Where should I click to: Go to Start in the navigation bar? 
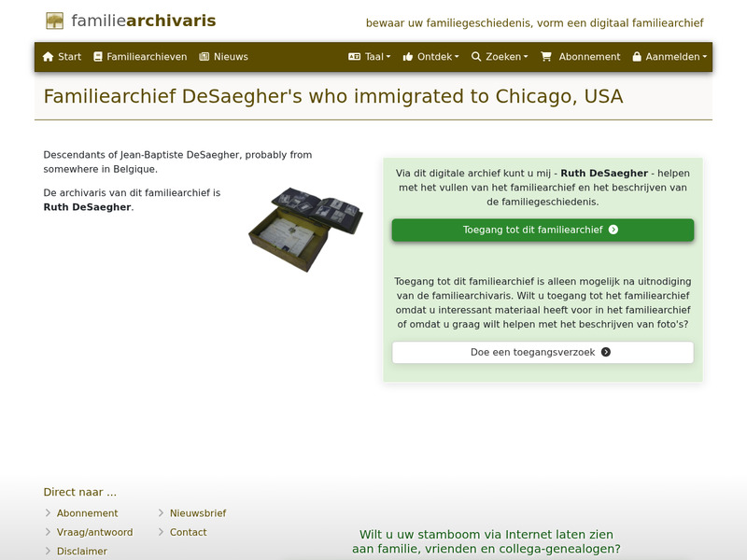(62, 57)
